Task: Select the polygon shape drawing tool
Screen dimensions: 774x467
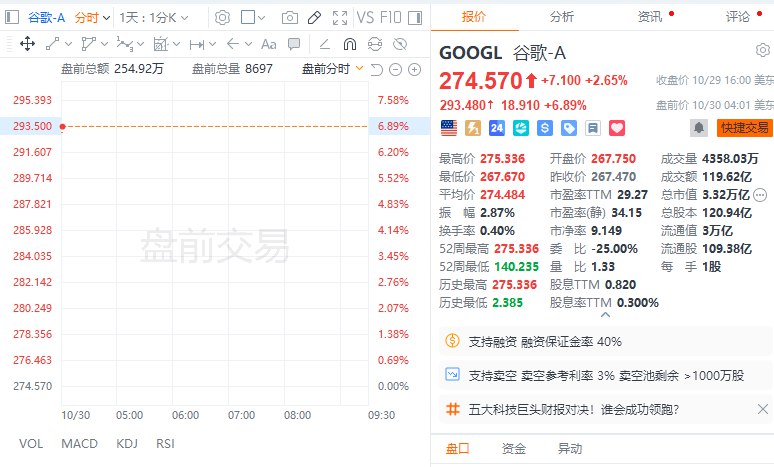Action: point(88,44)
